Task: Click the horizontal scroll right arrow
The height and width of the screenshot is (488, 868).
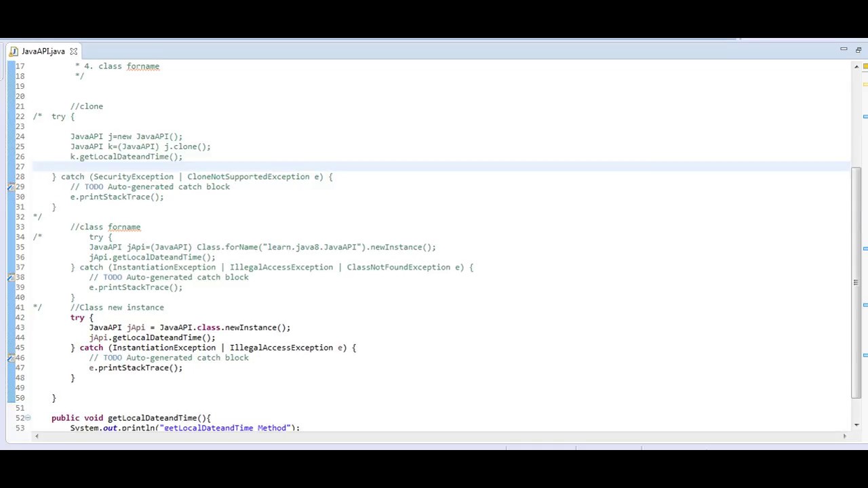Action: click(844, 436)
